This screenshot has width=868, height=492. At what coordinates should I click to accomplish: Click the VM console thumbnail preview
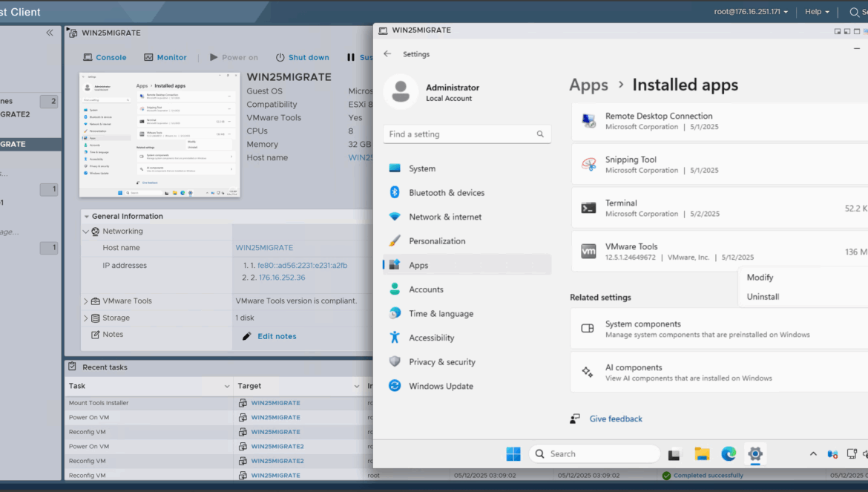[x=160, y=135]
